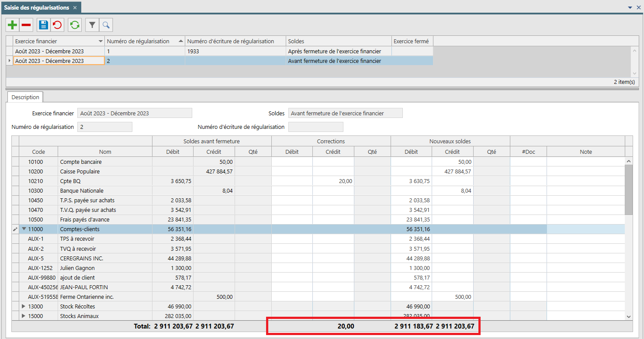Screen dimensions: 644x339
Task: Click the Corrections credit cell showing 20,00 for Cpte BQ
Action: (333, 181)
